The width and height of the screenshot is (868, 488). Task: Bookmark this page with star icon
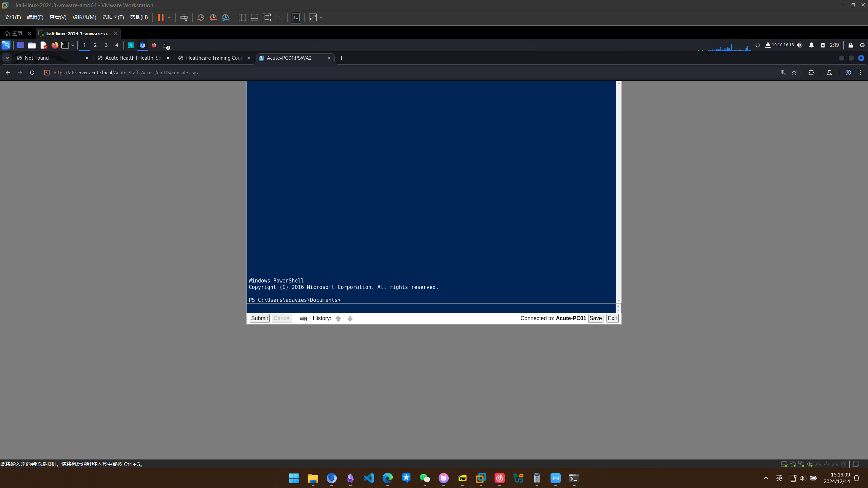(x=794, y=73)
